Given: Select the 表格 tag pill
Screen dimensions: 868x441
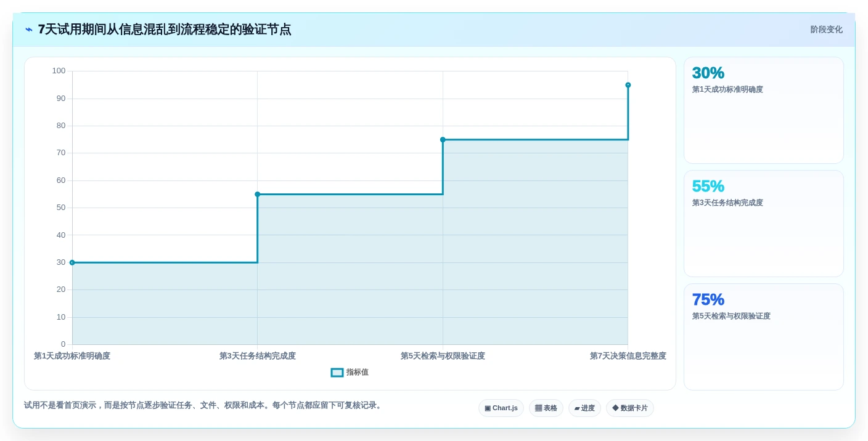Looking at the screenshot, I should [x=546, y=408].
